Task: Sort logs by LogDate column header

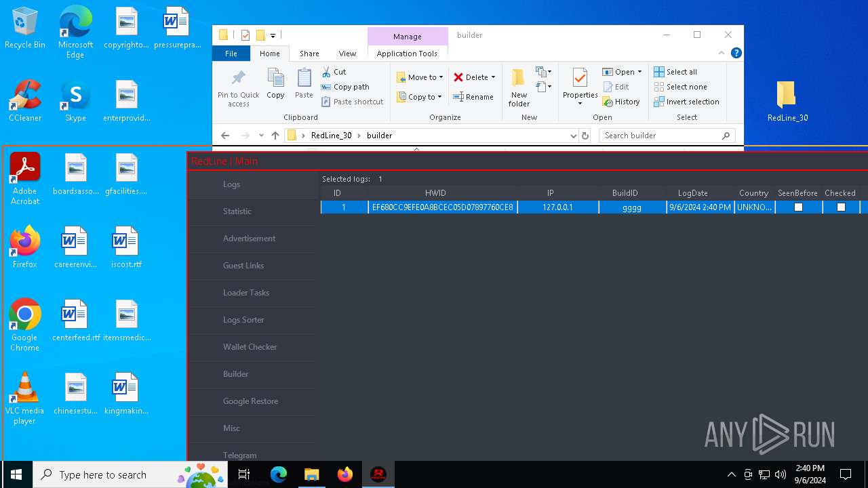Action: (x=692, y=193)
